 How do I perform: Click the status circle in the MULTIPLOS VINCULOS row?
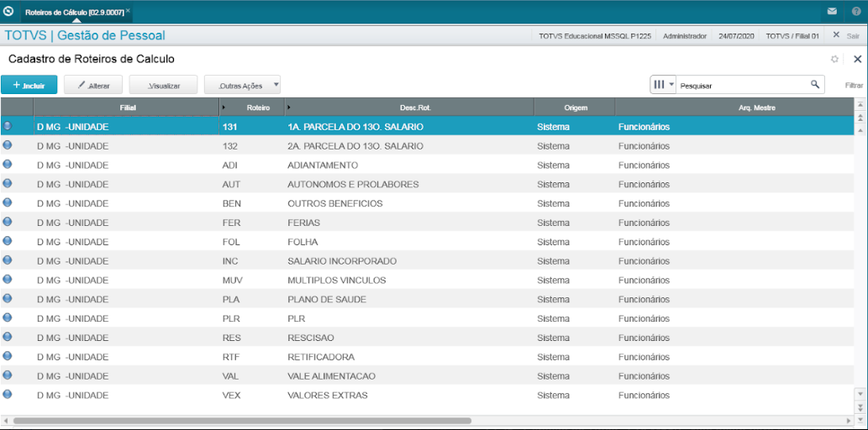(x=8, y=280)
